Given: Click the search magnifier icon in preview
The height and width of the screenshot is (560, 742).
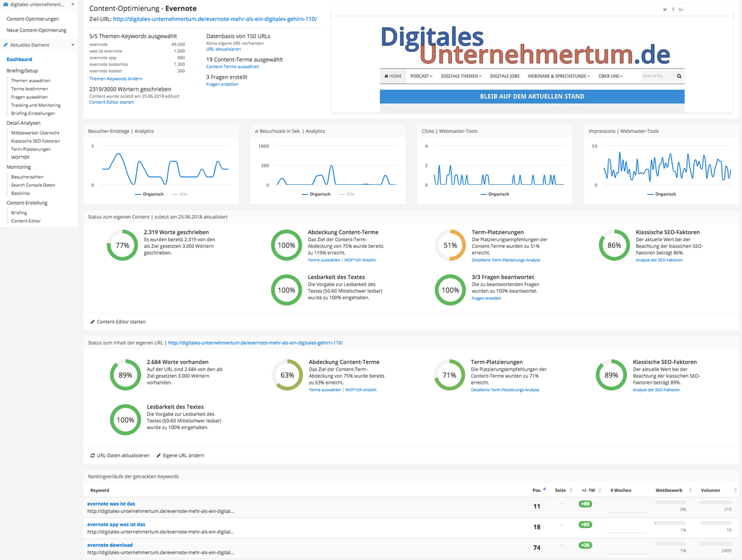Looking at the screenshot, I should pos(679,76).
